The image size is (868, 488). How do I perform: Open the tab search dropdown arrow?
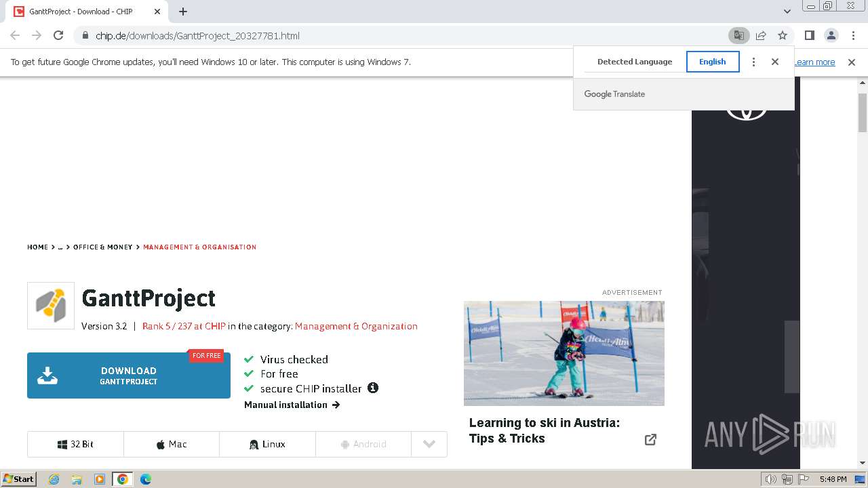tap(787, 11)
